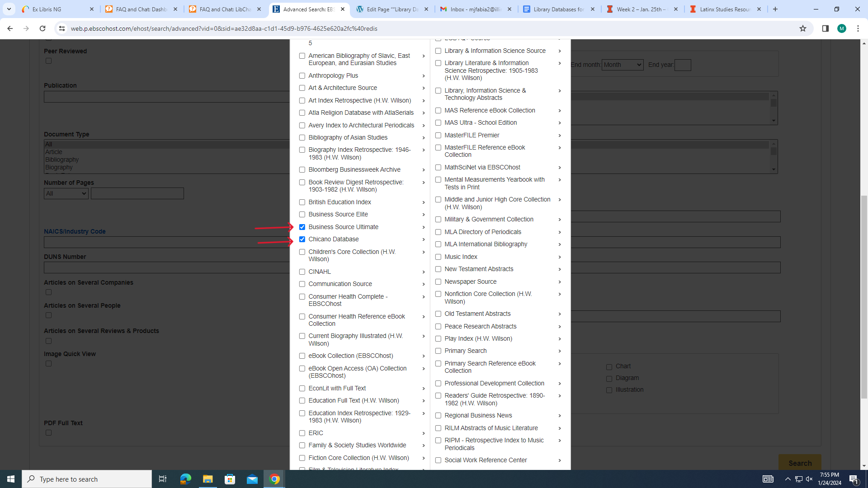
Task: Open NAICS/Industry Code link
Action: click(x=75, y=231)
